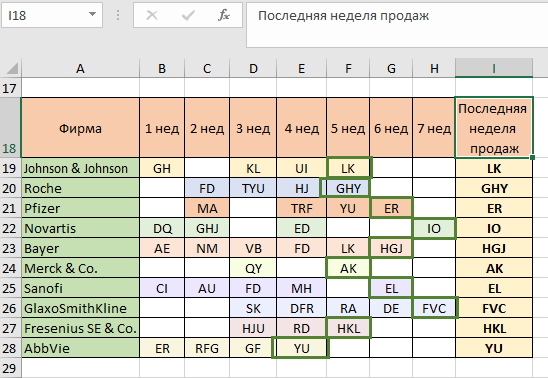This screenshot has height=378, width=548.
Task: Click the 3 нед header cell
Action: tap(253, 128)
